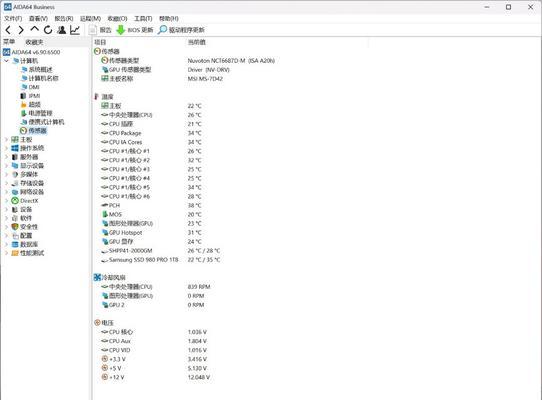The height and width of the screenshot is (400, 542).
Task: Select the 便携式计算机 tree item
Action: point(46,122)
